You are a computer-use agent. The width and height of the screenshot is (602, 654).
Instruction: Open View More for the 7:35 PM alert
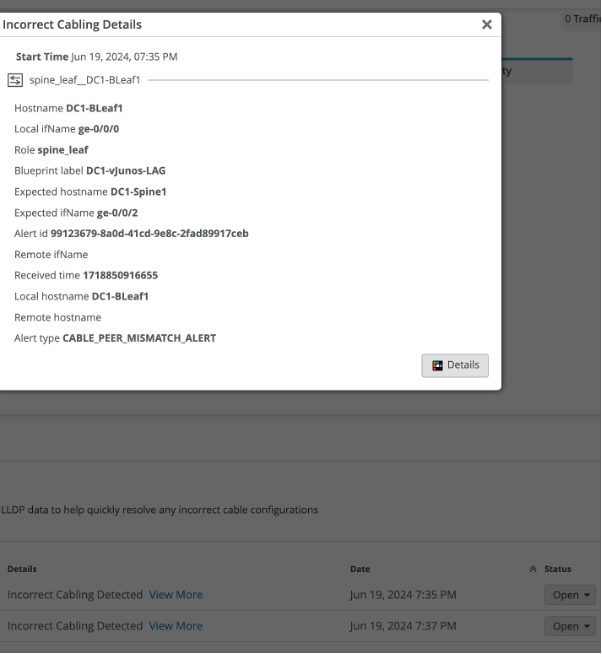click(176, 595)
